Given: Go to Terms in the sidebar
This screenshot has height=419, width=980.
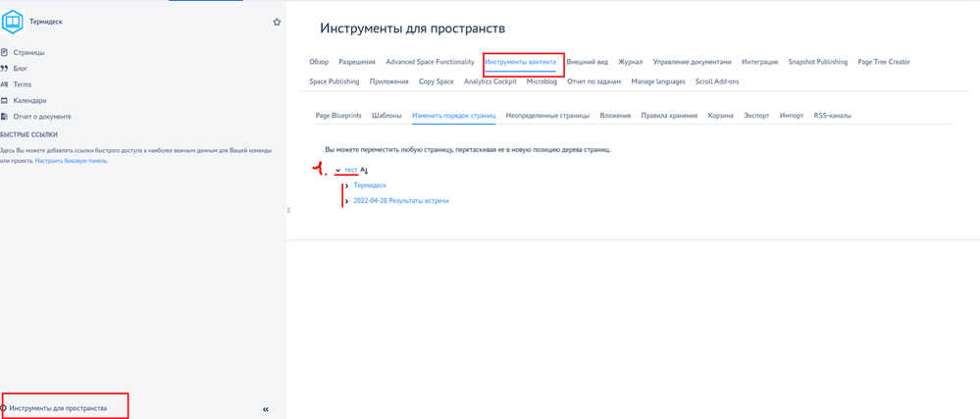Looking at the screenshot, I should [x=23, y=84].
